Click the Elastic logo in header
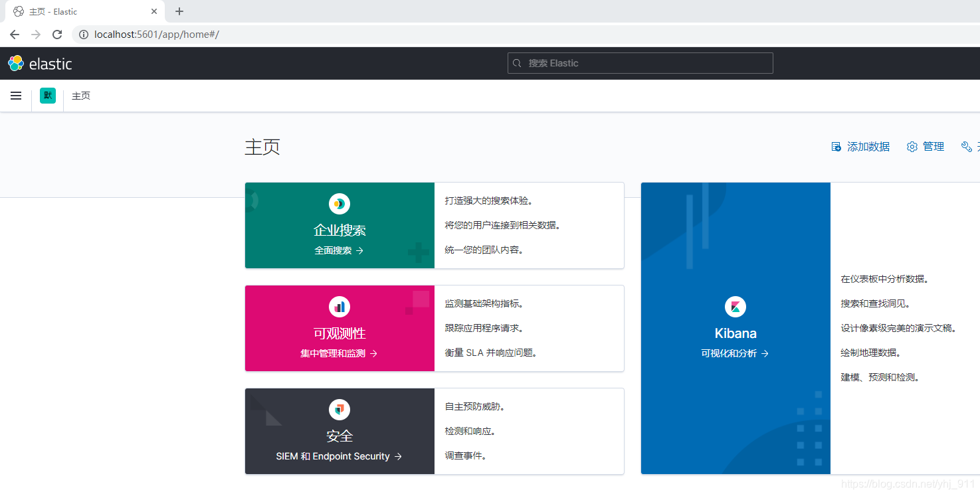Viewport: 980px width, 496px height. click(40, 64)
